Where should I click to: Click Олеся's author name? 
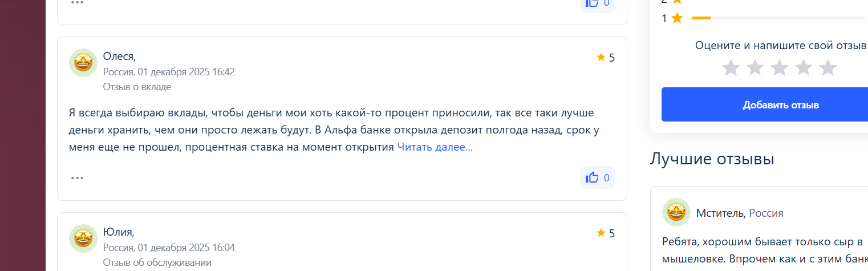tap(119, 56)
